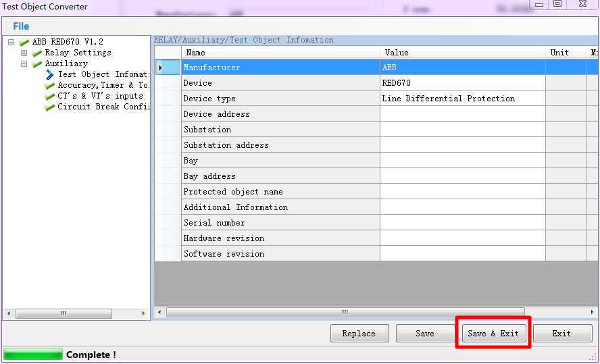Select the Device type name cell
This screenshot has height=364, width=600.
(x=280, y=99)
